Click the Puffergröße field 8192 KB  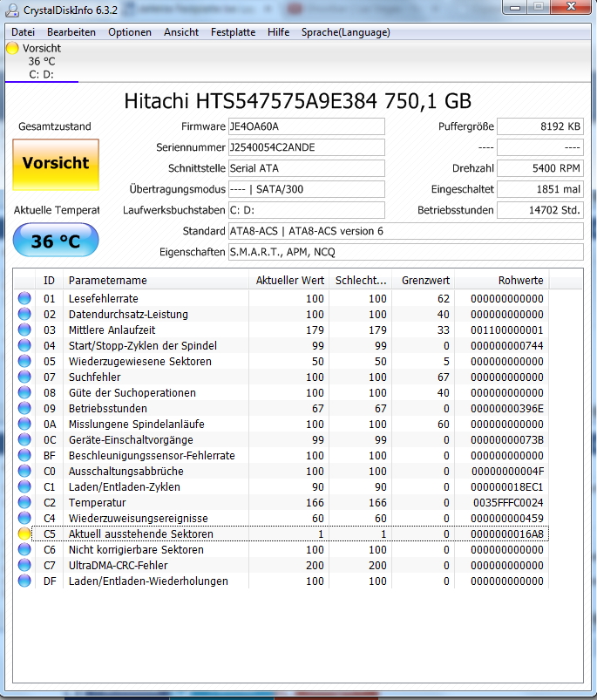(540, 126)
